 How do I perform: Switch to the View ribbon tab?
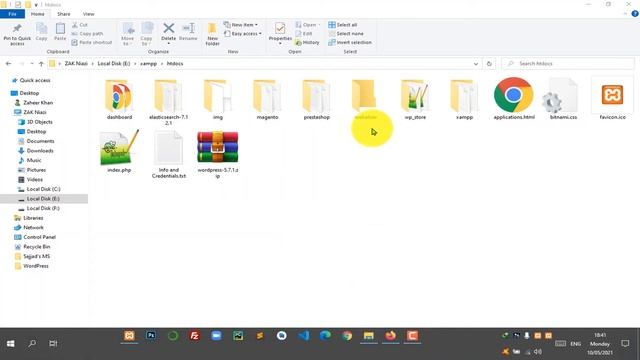(x=89, y=14)
